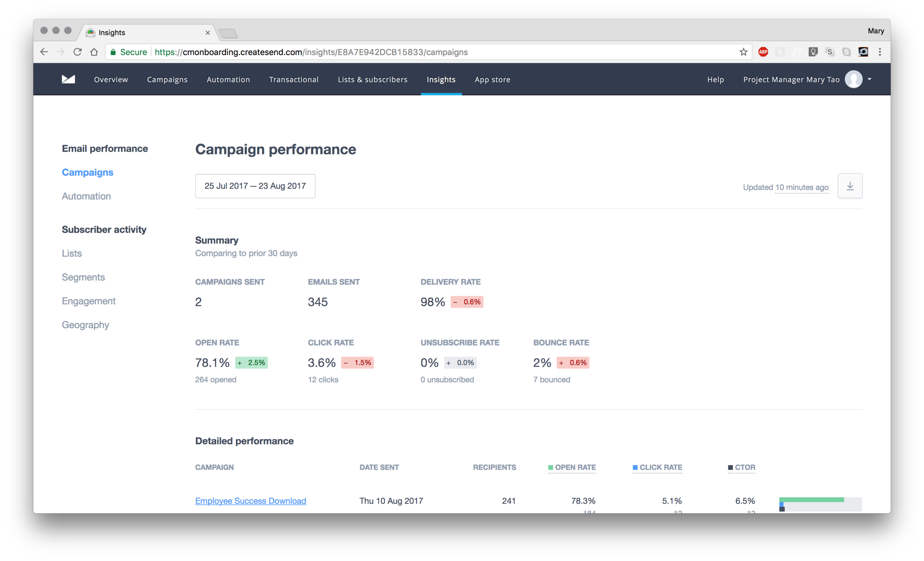The width and height of the screenshot is (924, 561).
Task: Select the Insights nav tab
Action: (x=441, y=80)
